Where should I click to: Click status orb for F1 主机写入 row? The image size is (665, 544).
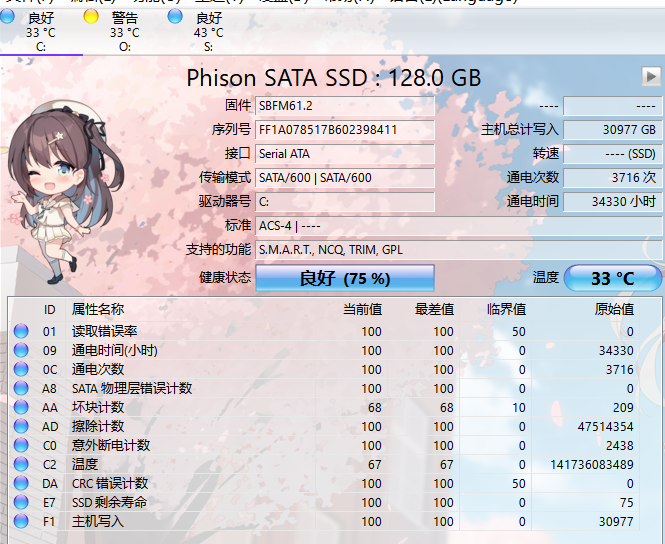(21, 521)
